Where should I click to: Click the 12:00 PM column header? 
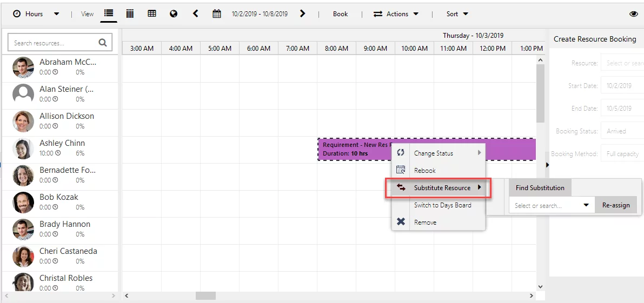tap(492, 49)
